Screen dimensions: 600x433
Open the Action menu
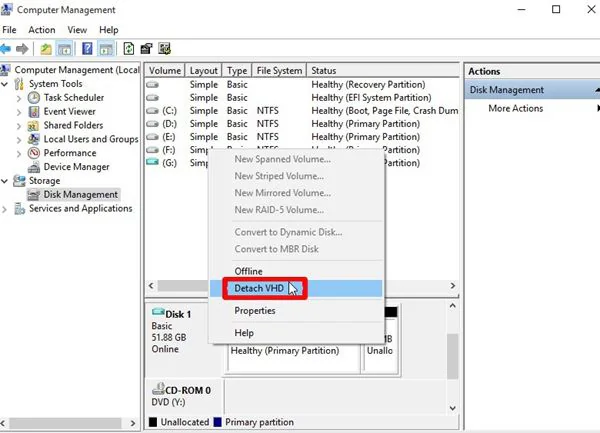tap(42, 30)
